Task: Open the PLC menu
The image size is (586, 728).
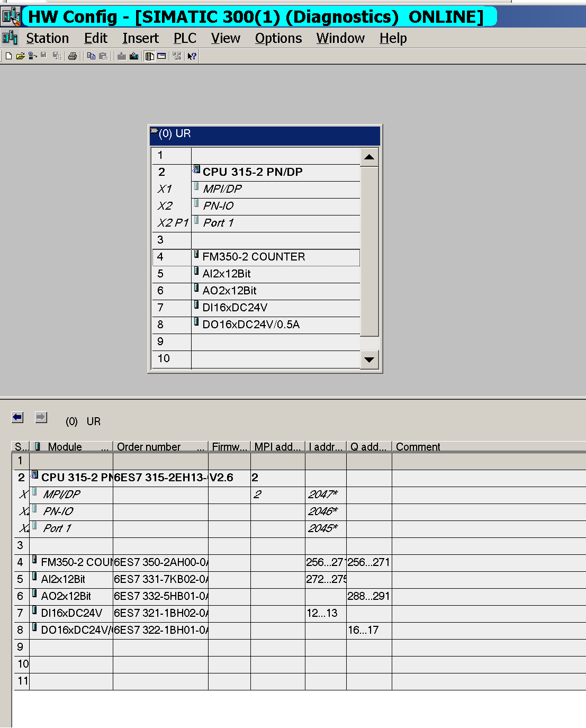Action: point(185,38)
